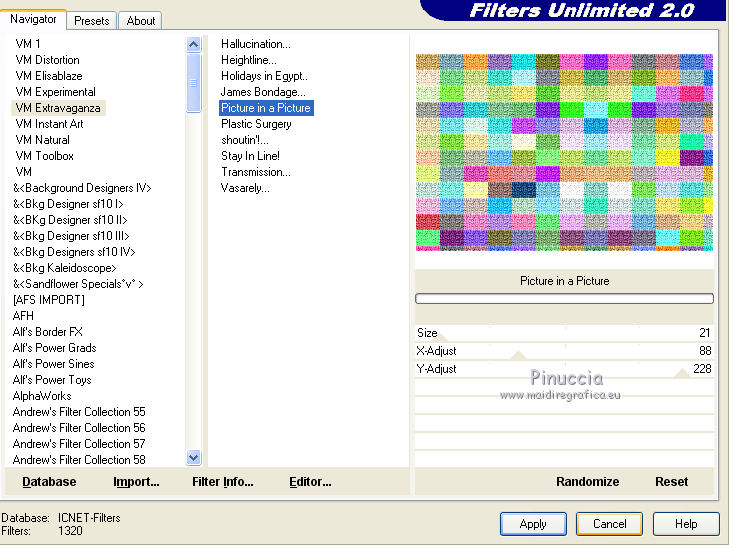The height and width of the screenshot is (545, 729).
Task: Click the Randomize button
Action: [x=587, y=482]
